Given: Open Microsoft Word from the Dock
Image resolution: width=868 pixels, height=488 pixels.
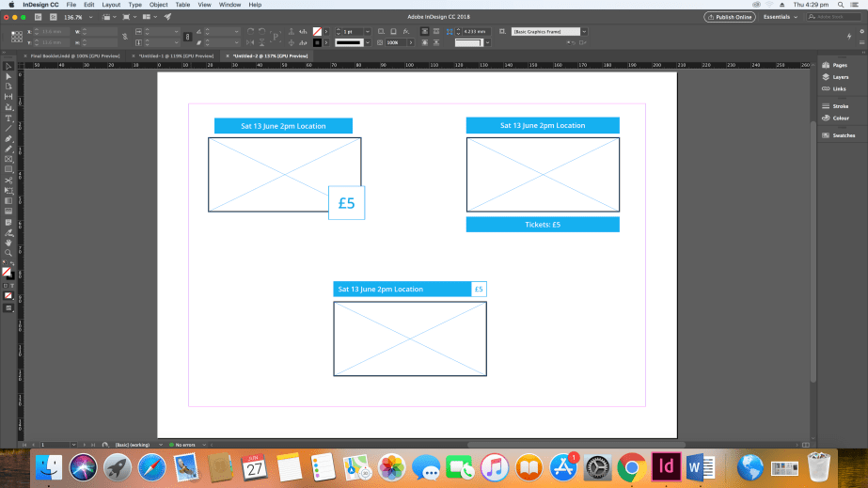Looking at the screenshot, I should point(701,467).
